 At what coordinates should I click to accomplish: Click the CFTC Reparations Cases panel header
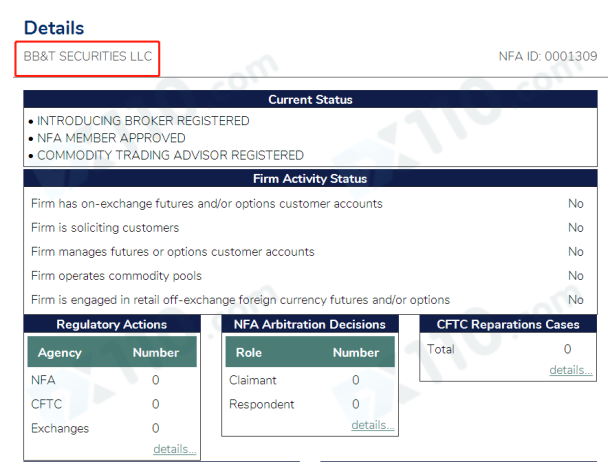(x=508, y=324)
